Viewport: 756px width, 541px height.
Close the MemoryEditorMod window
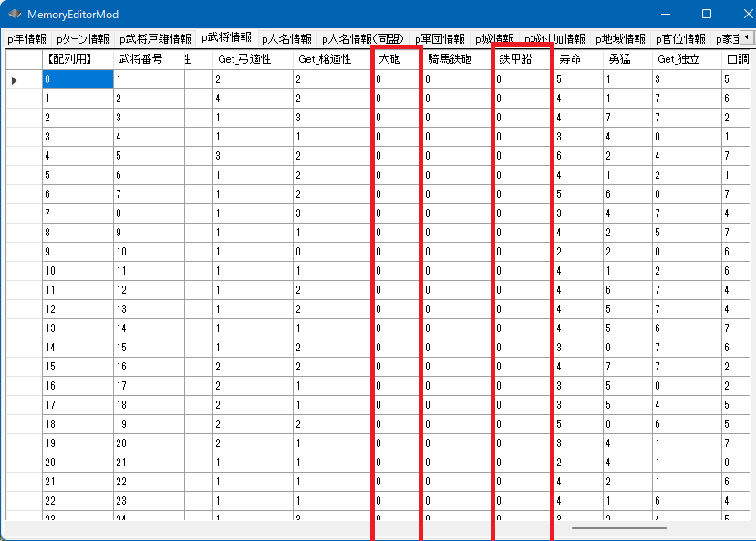pyautogui.click(x=739, y=15)
